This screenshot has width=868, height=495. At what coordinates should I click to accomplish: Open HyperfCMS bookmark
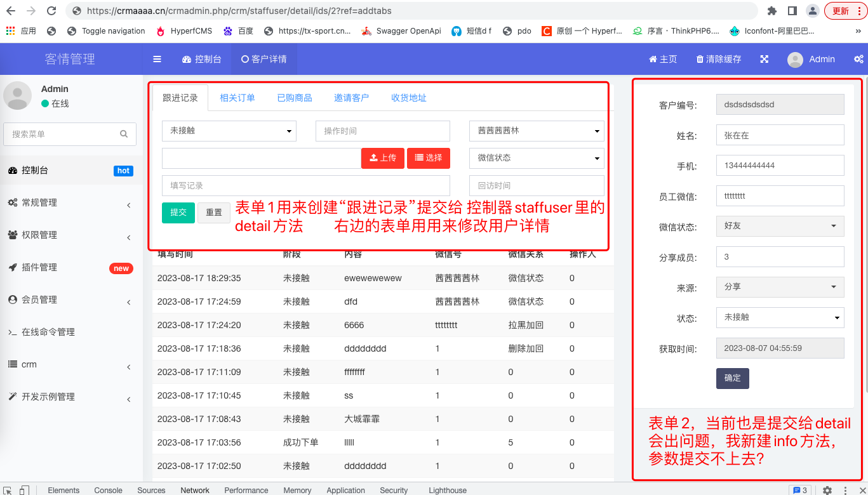click(x=184, y=30)
